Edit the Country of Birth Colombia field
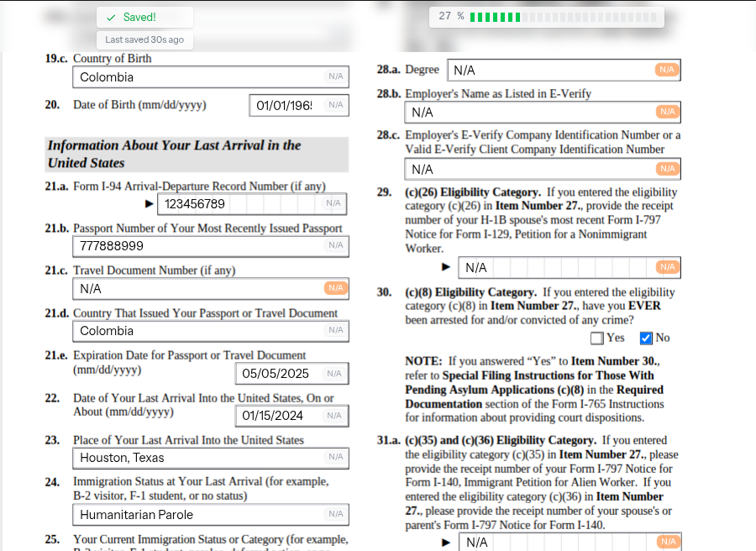Viewport: 756px width, 551px height. click(x=197, y=77)
